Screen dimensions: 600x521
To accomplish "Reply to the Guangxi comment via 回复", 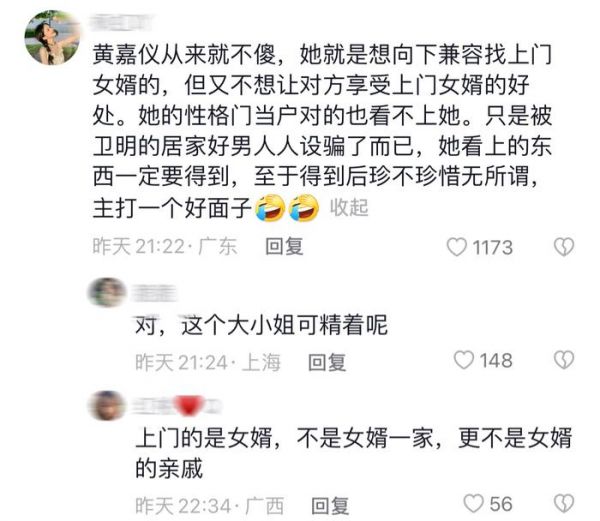I will click(330, 505).
